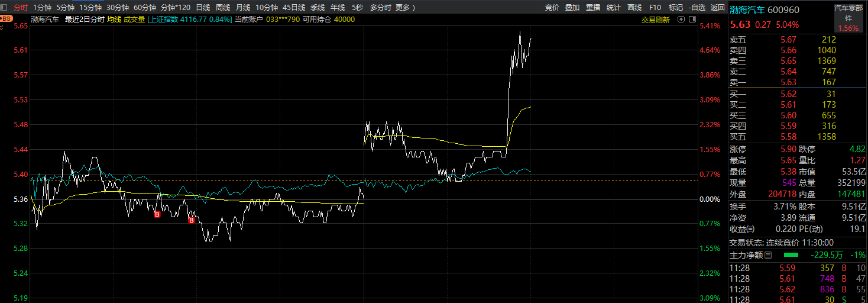Open the 多分时 multi-day view
Screen dimensions: 868x303
point(380,8)
